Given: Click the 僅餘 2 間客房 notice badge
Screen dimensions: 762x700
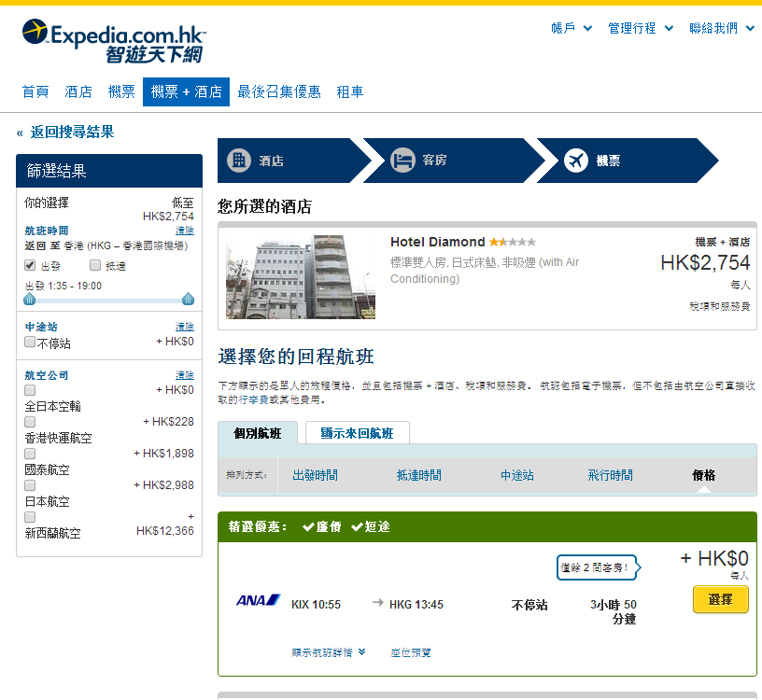Looking at the screenshot, I should tap(599, 567).
